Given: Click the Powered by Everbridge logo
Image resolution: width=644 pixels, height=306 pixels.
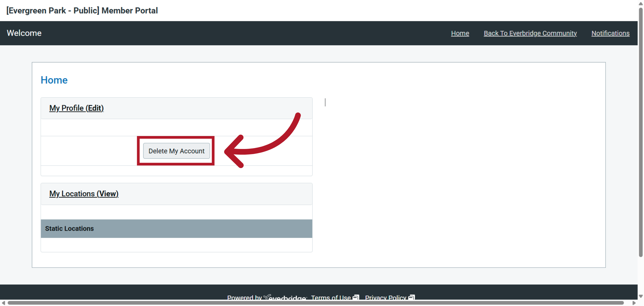Looking at the screenshot, I should (x=285, y=297).
